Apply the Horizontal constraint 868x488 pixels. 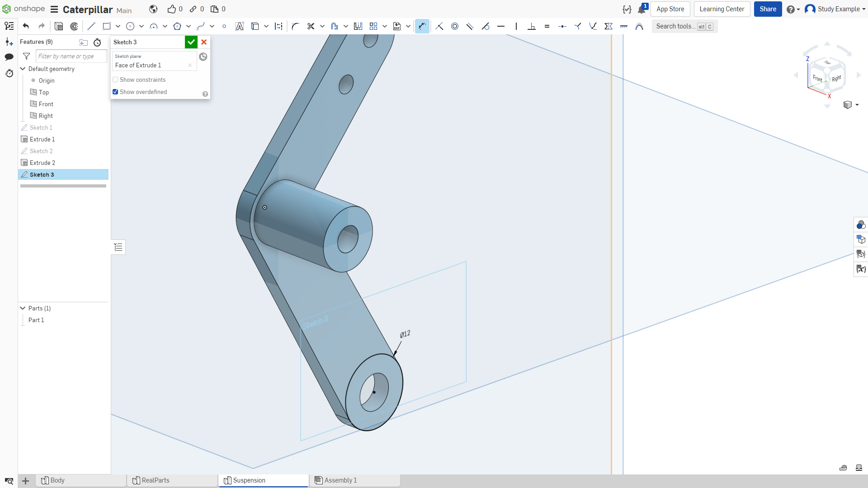point(501,26)
